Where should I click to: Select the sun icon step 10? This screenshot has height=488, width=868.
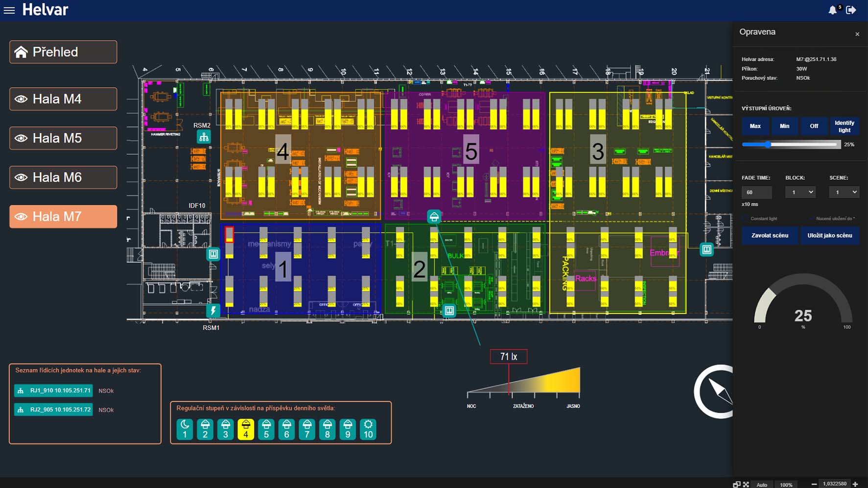(368, 429)
